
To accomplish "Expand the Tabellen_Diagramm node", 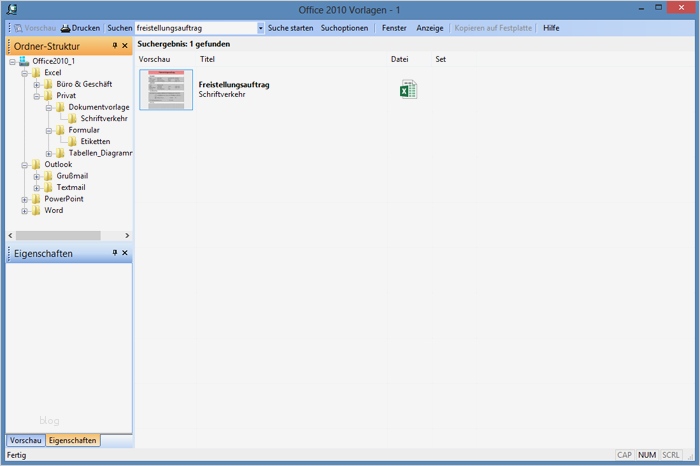I will click(49, 154).
